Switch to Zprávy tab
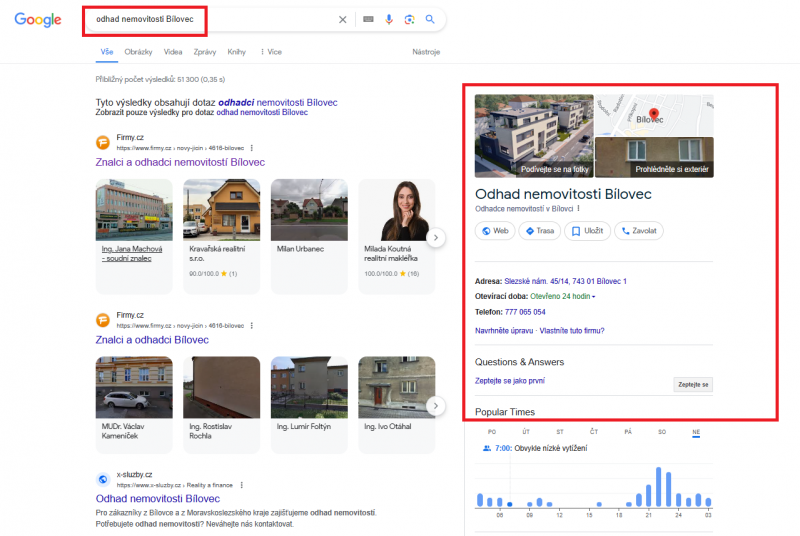Viewport: 800px width, 536px height. (x=205, y=52)
